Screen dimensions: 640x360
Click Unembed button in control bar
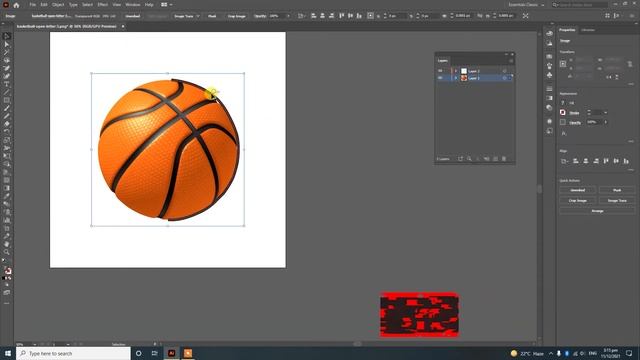point(133,16)
